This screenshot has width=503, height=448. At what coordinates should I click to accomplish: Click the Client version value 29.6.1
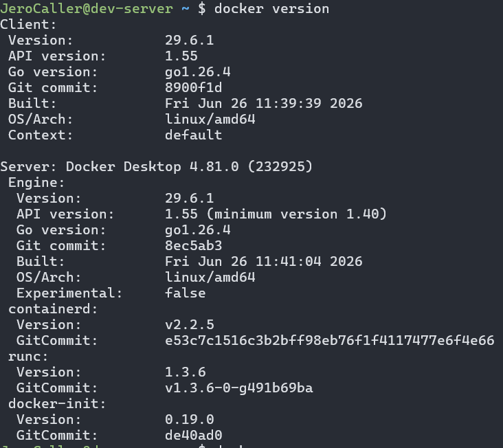pos(189,41)
